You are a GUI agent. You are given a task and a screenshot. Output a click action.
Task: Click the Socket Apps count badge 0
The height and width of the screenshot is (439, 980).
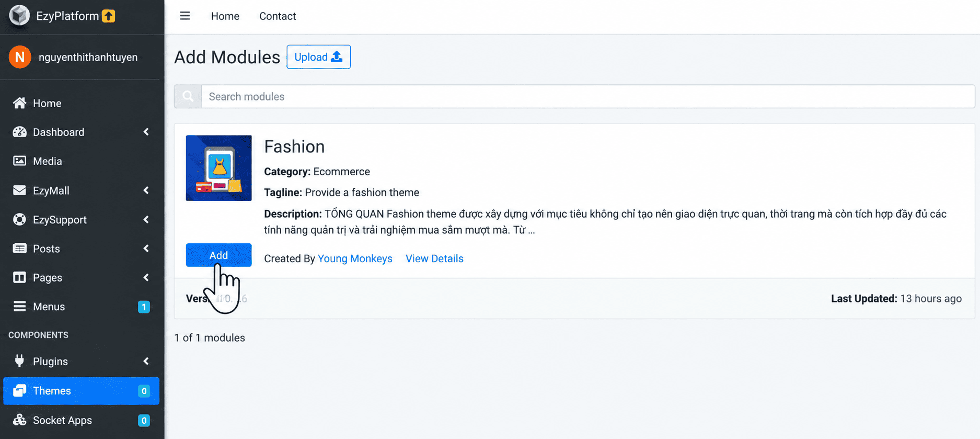coord(144,420)
